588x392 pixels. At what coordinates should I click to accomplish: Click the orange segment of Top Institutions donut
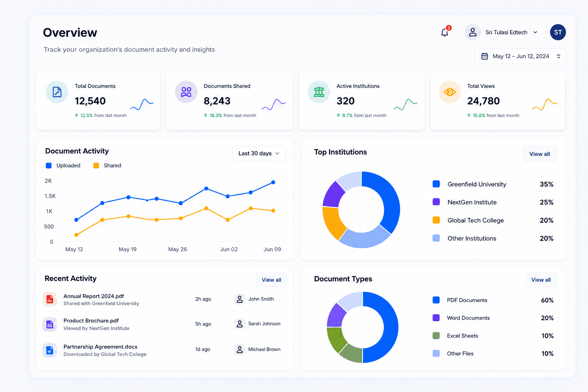pos(332,223)
